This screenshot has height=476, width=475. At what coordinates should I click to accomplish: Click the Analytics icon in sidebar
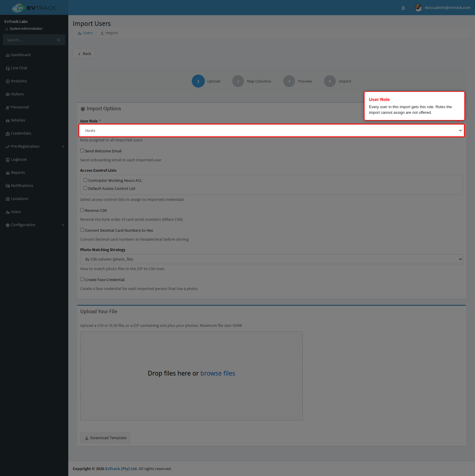(8, 81)
